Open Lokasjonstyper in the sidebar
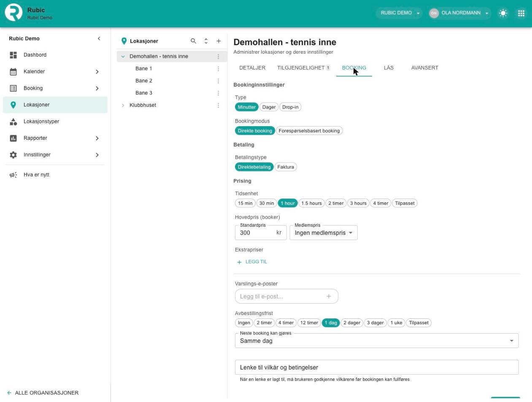This screenshot has width=532, height=402. [x=55, y=122]
